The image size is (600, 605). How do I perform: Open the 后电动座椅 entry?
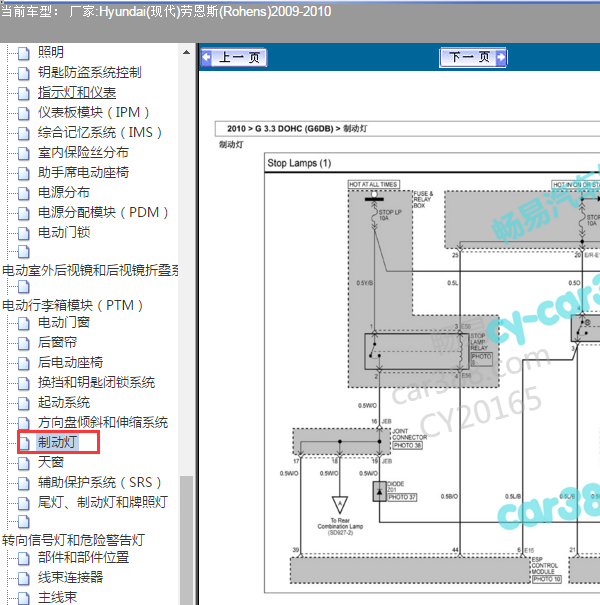(70, 362)
